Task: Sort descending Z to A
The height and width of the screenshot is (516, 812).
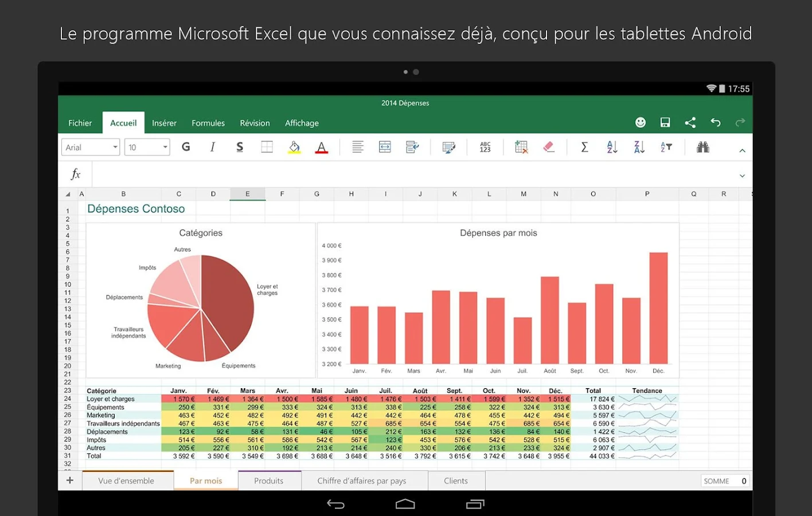Action: tap(639, 147)
